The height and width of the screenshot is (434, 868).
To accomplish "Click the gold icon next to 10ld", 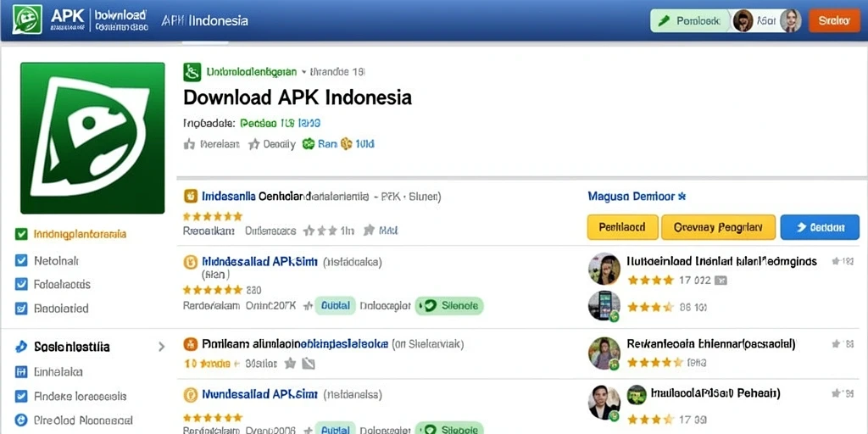I will pyautogui.click(x=347, y=144).
